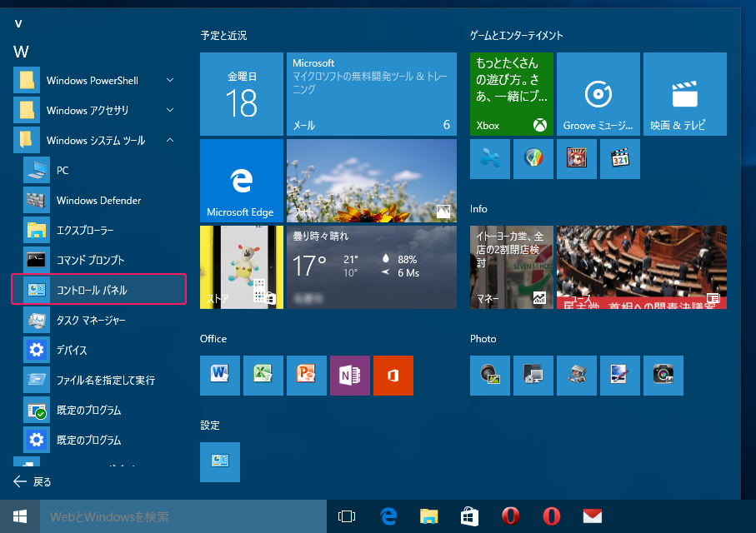
Task: Click the 予定と近況 group header
Action: tap(223, 35)
